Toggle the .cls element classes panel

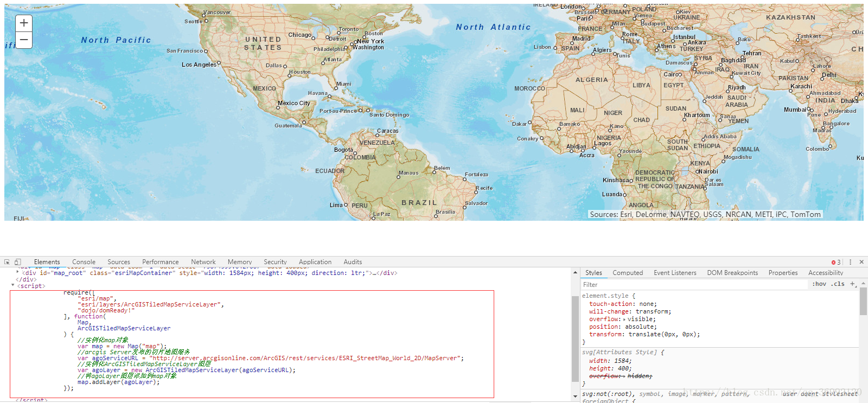point(839,284)
